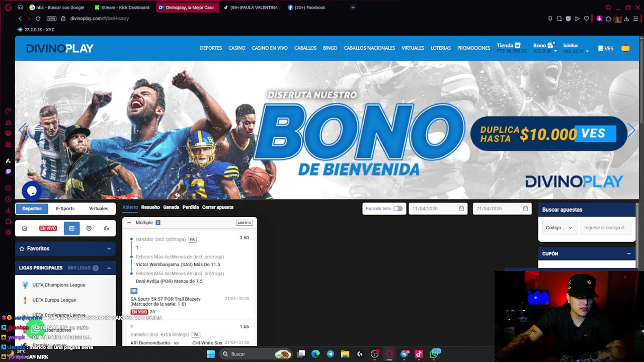This screenshot has height=362, width=644.
Task: Show next banner slide arrow
Action: [x=631, y=130]
